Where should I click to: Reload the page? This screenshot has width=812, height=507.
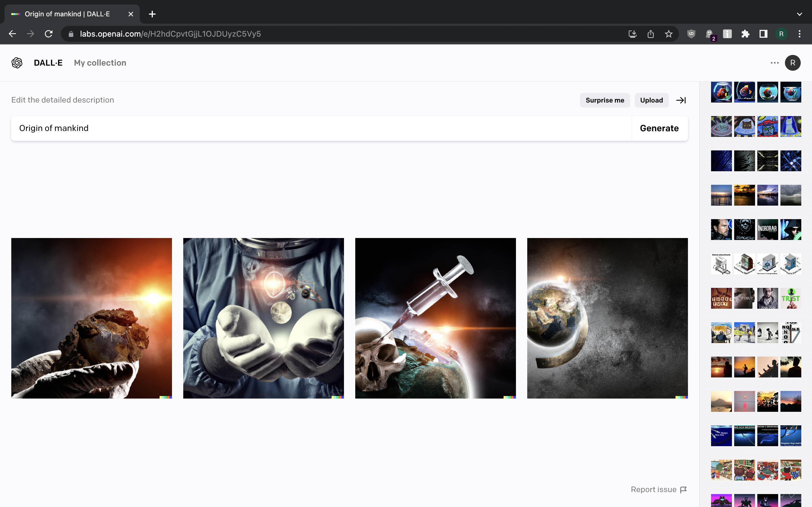(x=49, y=34)
